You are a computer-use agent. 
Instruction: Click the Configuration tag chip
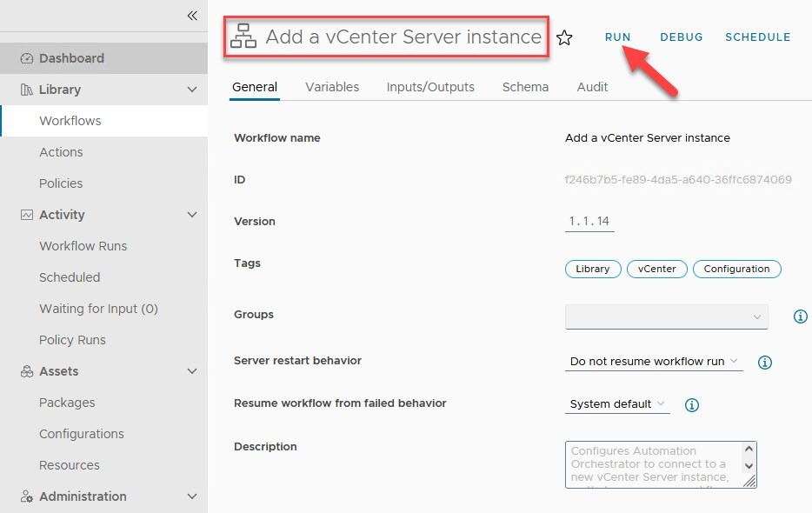point(736,269)
